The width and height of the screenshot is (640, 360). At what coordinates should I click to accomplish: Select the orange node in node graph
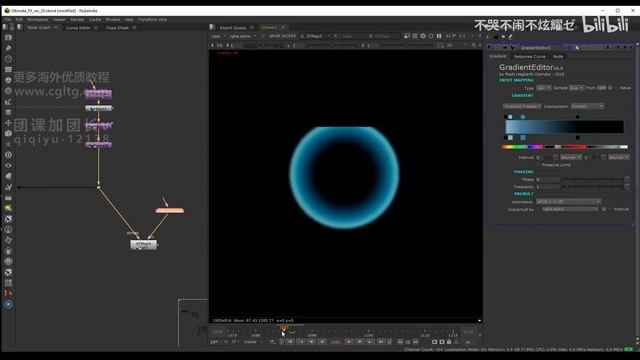169,211
